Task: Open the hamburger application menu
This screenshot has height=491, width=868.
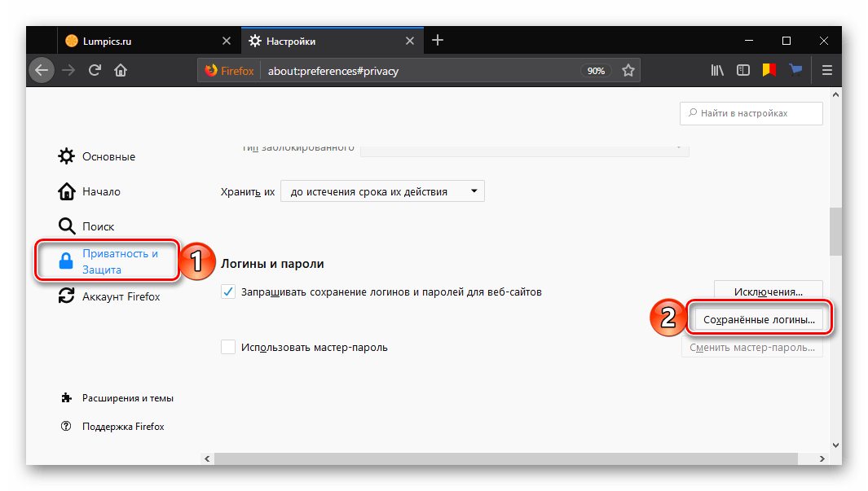Action: point(827,70)
